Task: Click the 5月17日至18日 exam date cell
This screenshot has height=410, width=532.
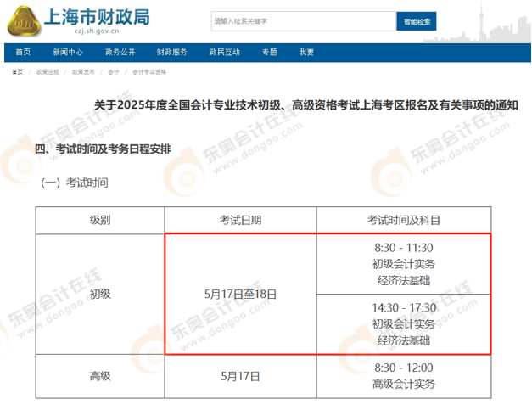Action: tap(240, 294)
